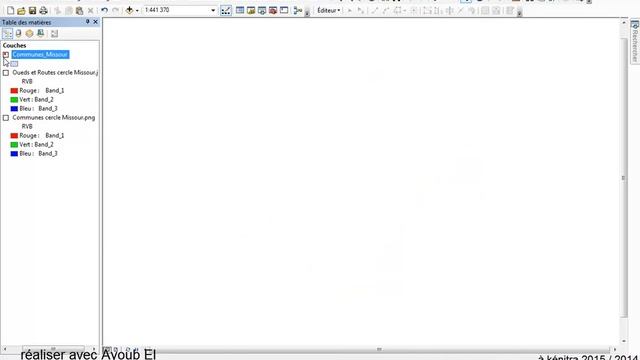Screen dimensions: 640x360
Task: Click green swatch under Oueds et Routes
Action: pos(14,100)
